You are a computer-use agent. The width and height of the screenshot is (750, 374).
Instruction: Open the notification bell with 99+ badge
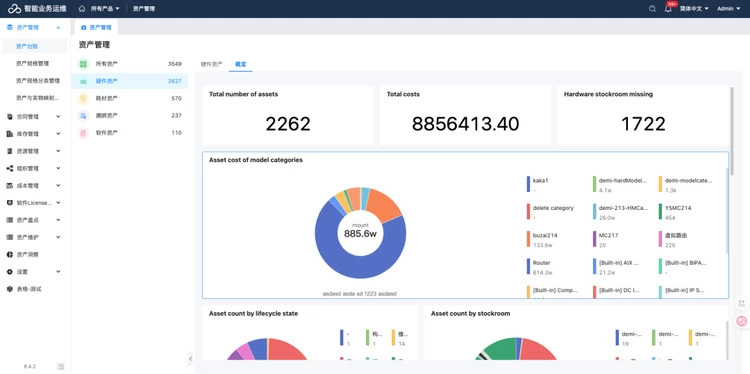(669, 8)
